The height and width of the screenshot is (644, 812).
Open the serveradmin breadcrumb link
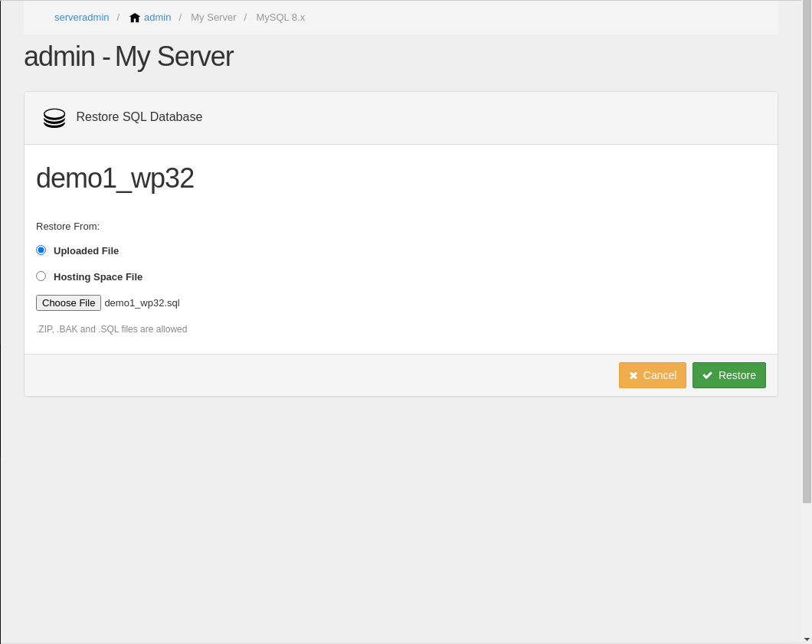[x=81, y=18]
